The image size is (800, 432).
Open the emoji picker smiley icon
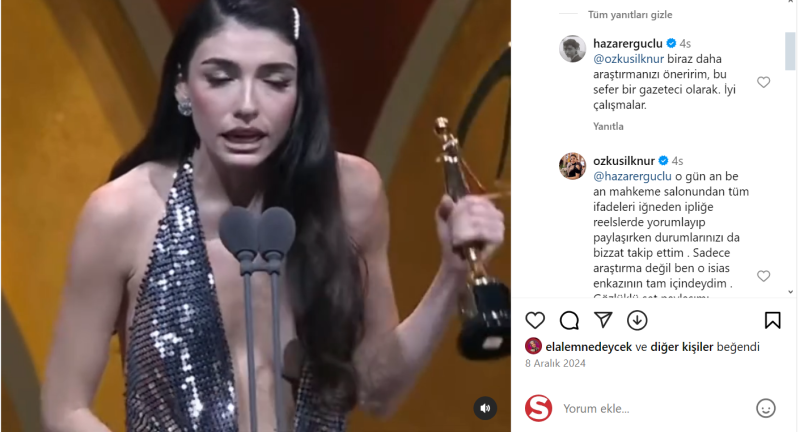(765, 408)
